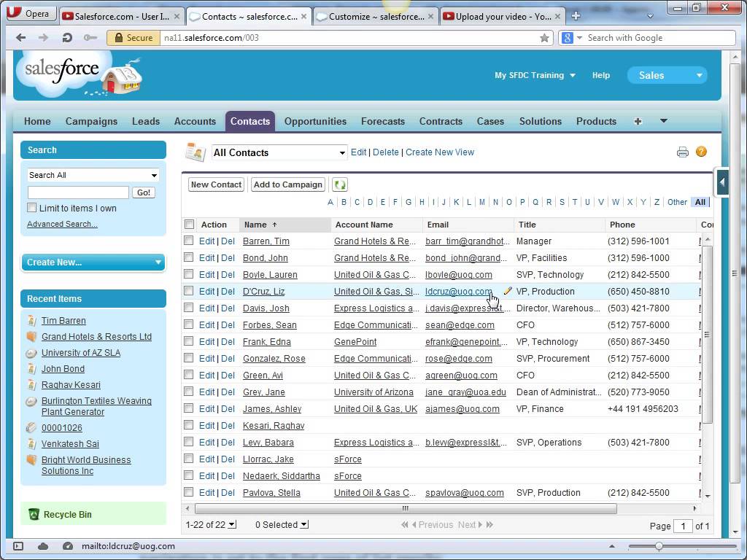Click the browser forward arrow

coord(43,38)
